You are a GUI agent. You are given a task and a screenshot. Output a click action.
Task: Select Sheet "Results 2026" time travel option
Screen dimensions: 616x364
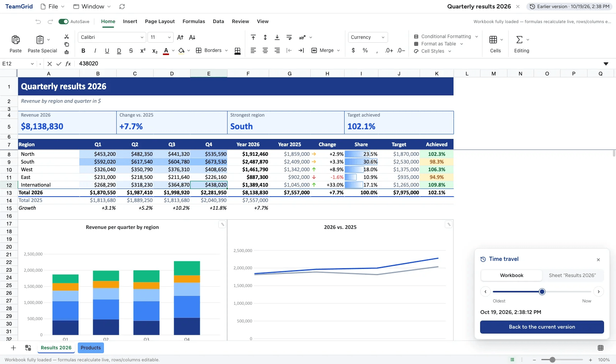[572, 276]
